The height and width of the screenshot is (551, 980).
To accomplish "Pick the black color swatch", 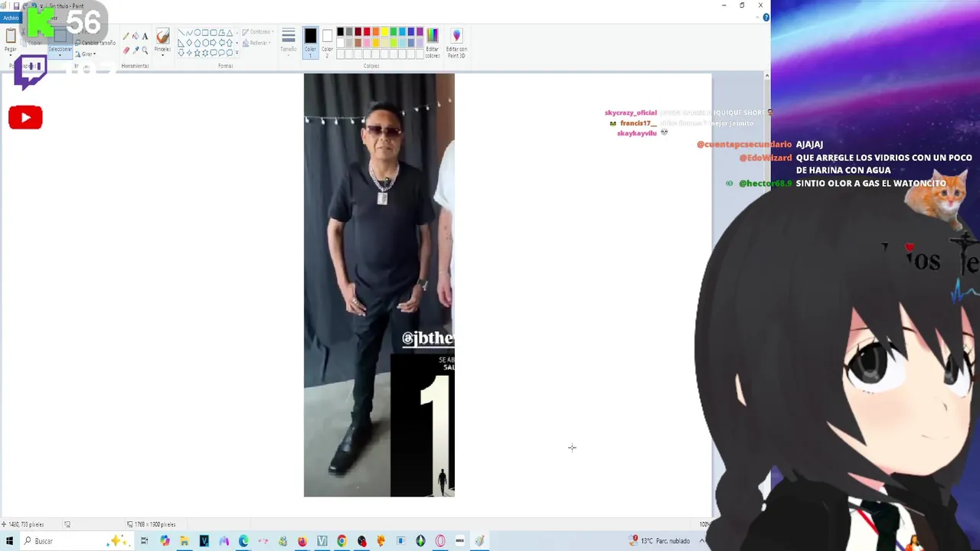I will [x=340, y=31].
